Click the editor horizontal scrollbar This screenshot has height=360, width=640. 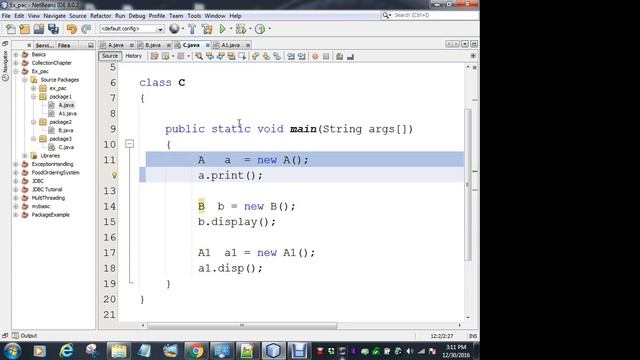point(242,325)
